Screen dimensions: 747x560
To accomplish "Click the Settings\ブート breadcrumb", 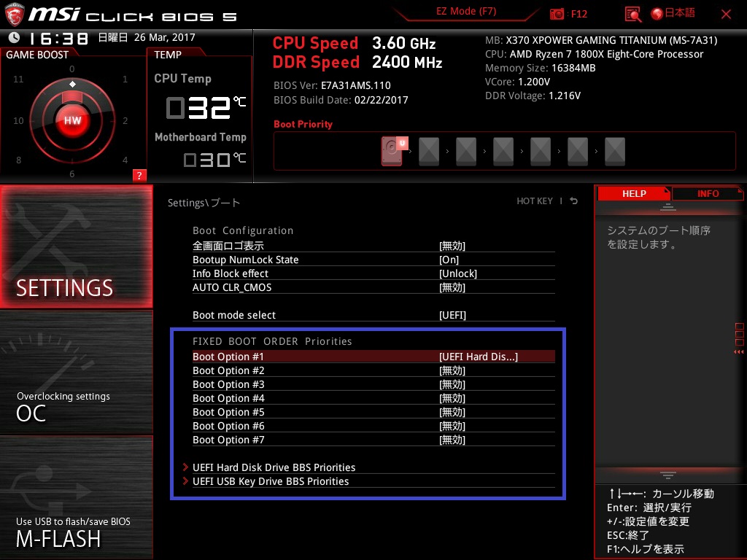I will click(x=204, y=203).
